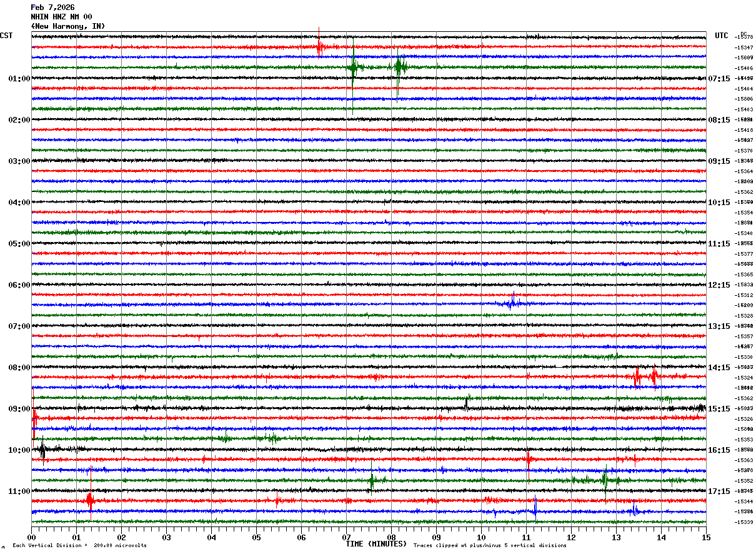The width and height of the screenshot is (756, 554).
Task: Click the 11:15 UTC time label
Action: click(x=719, y=244)
